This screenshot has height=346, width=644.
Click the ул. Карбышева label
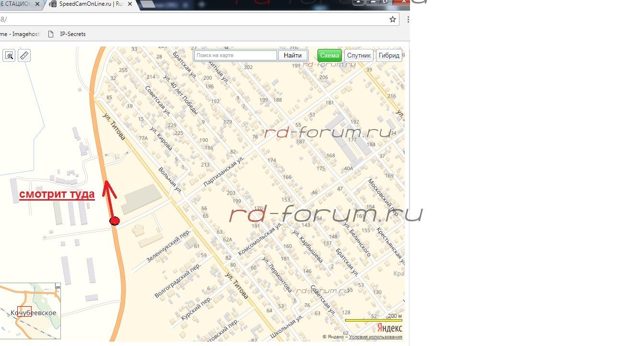tap(307, 246)
